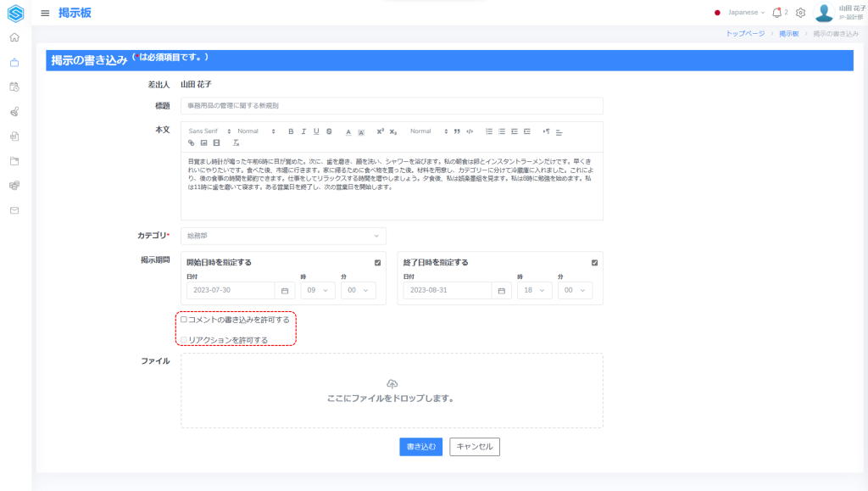868x491 pixels.
Task: Toggle the hamburger menu
Action: 45,13
